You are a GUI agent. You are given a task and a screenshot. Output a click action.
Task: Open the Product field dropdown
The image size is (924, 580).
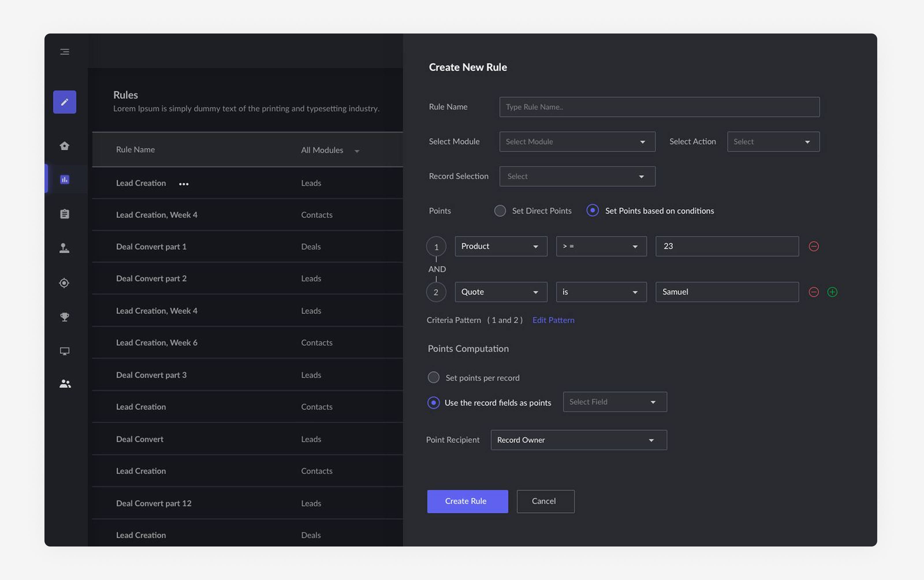501,246
